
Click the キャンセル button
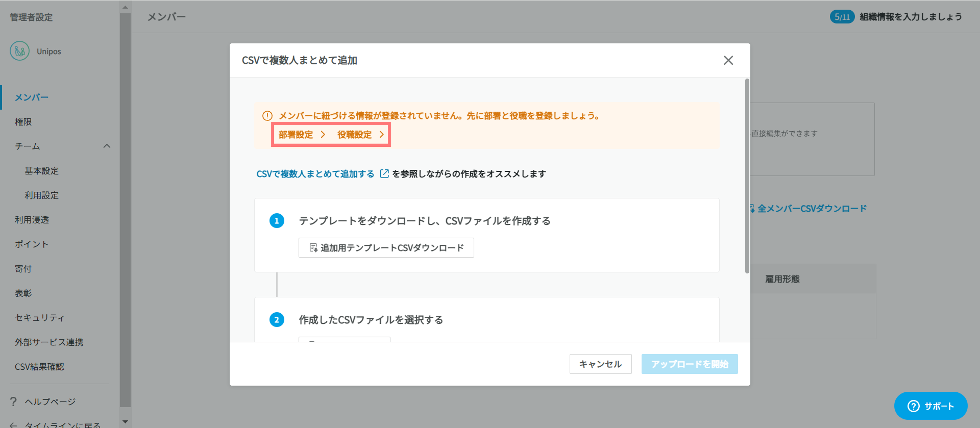click(600, 364)
